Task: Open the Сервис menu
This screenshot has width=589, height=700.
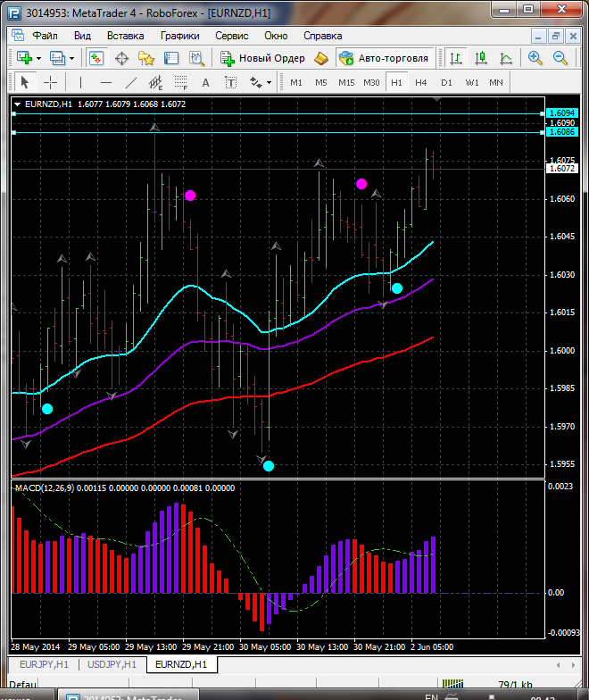Action: pyautogui.click(x=232, y=36)
